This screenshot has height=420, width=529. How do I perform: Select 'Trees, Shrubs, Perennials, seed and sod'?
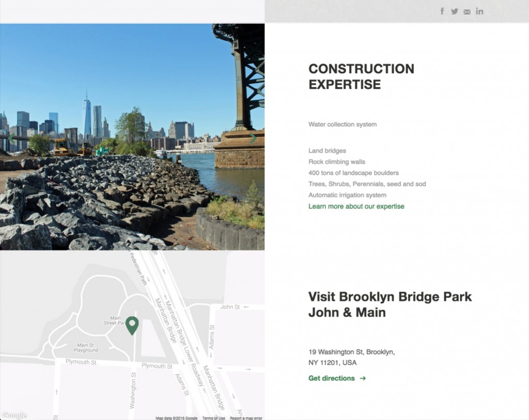367,184
